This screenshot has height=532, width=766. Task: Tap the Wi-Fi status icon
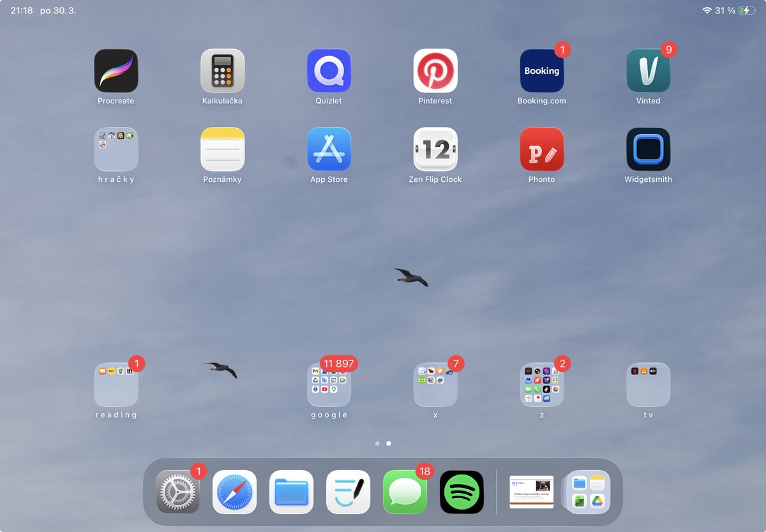[x=707, y=10]
